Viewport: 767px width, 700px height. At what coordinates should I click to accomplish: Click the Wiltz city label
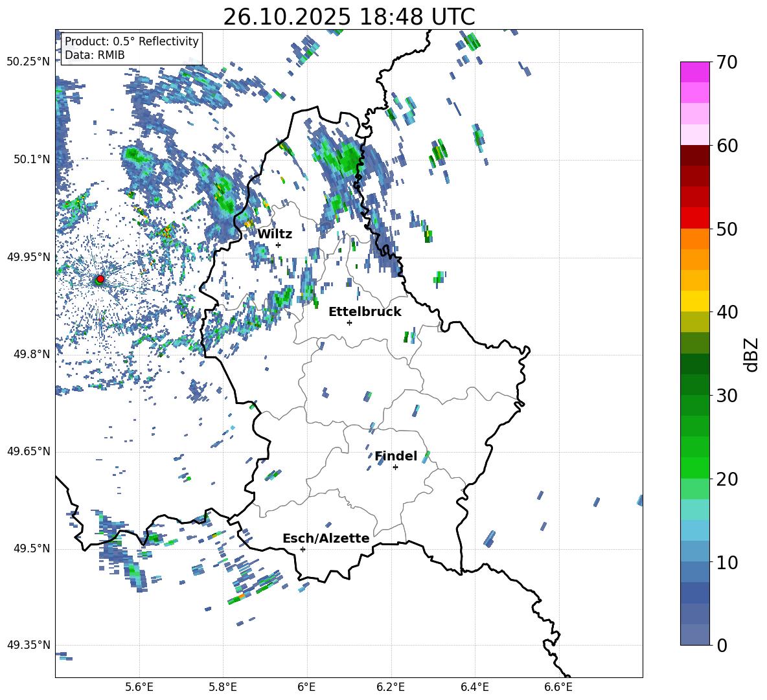pyautogui.click(x=275, y=234)
